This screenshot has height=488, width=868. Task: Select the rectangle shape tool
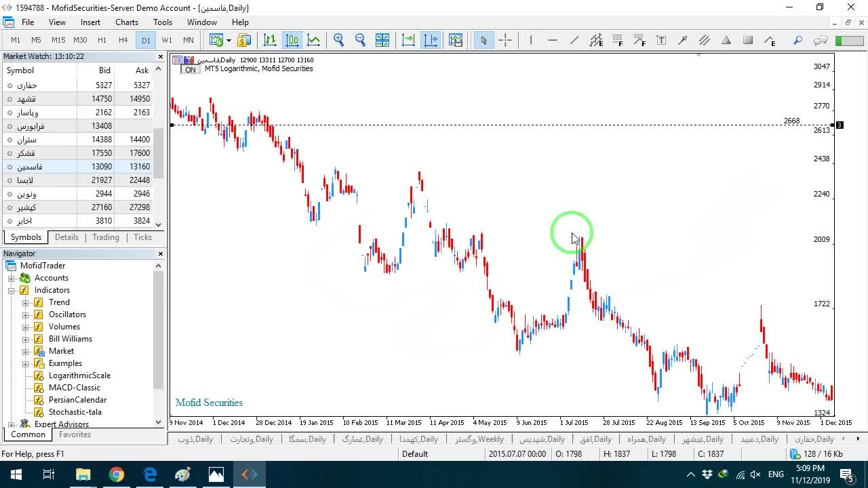(748, 40)
